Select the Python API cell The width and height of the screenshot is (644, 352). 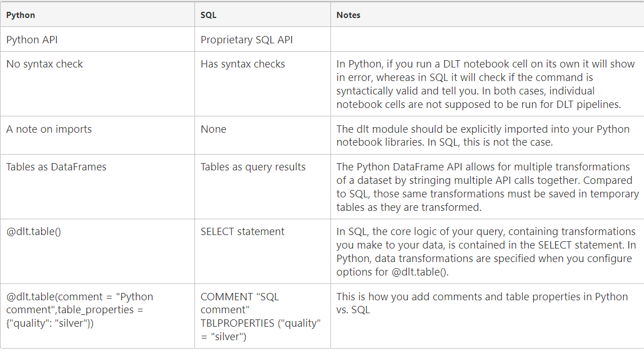click(x=97, y=39)
